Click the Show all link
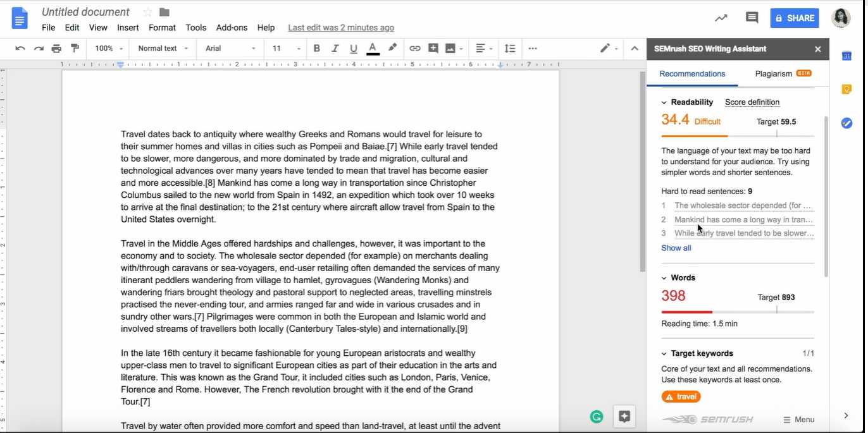 (x=676, y=248)
